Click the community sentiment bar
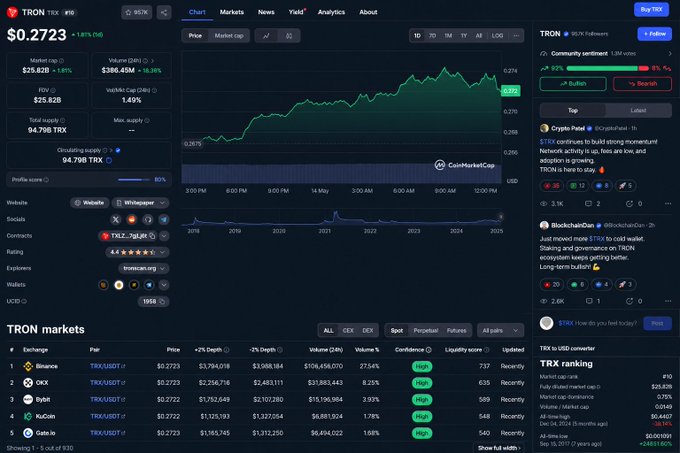 point(608,68)
